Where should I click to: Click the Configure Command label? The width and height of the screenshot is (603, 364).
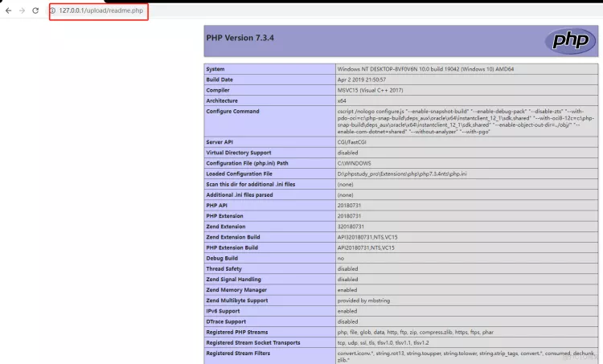(x=232, y=111)
